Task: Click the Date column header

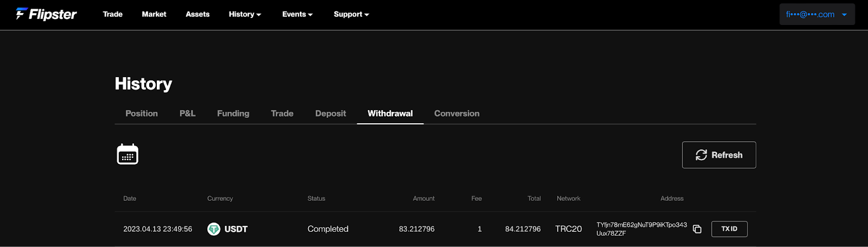Action: point(130,199)
